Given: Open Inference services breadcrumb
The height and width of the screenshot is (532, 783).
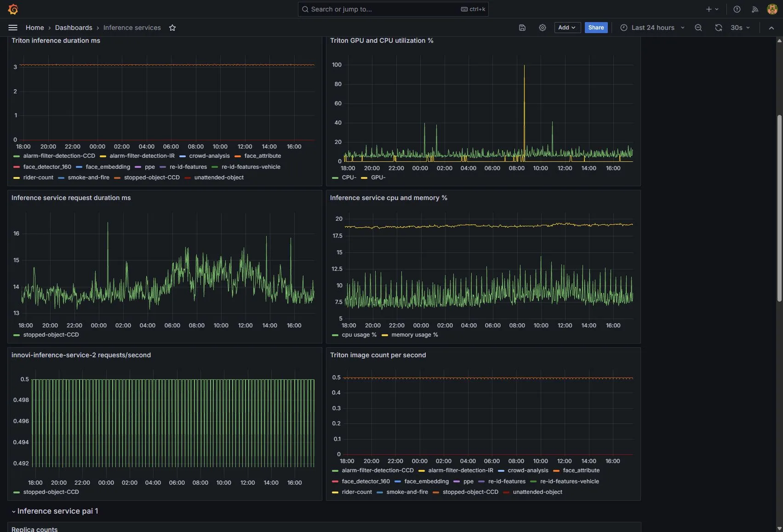Looking at the screenshot, I should [132, 28].
